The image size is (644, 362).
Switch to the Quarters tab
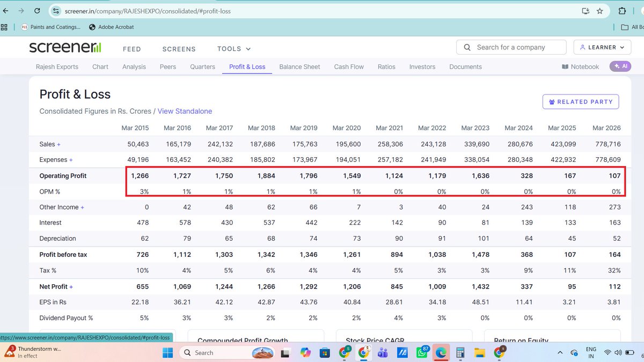point(202,67)
